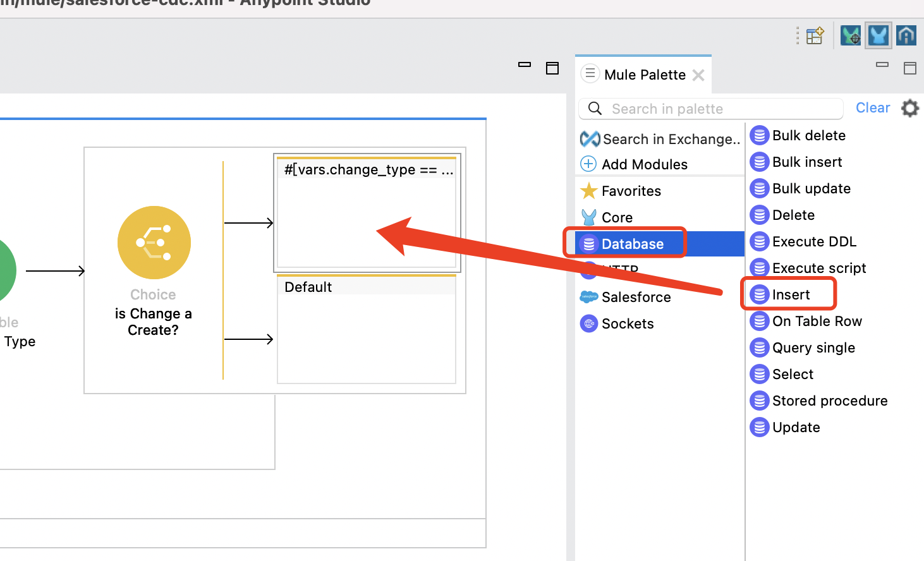The height and width of the screenshot is (561, 924).
Task: Click the Choice router icon in flow
Action: coord(154,243)
